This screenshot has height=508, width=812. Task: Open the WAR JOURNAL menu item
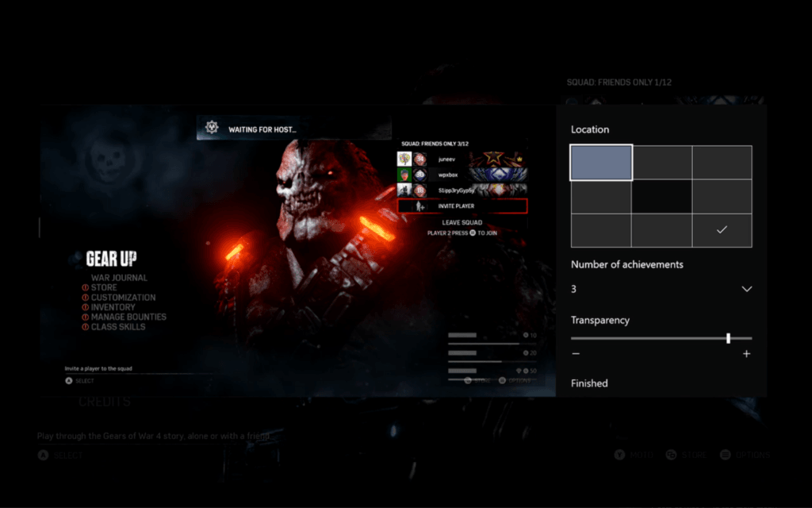(119, 278)
